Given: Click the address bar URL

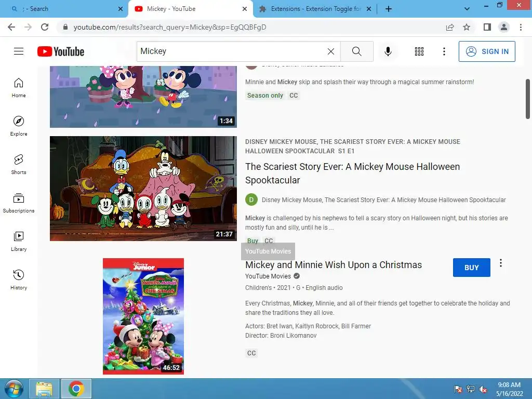Looking at the screenshot, I should (x=170, y=27).
